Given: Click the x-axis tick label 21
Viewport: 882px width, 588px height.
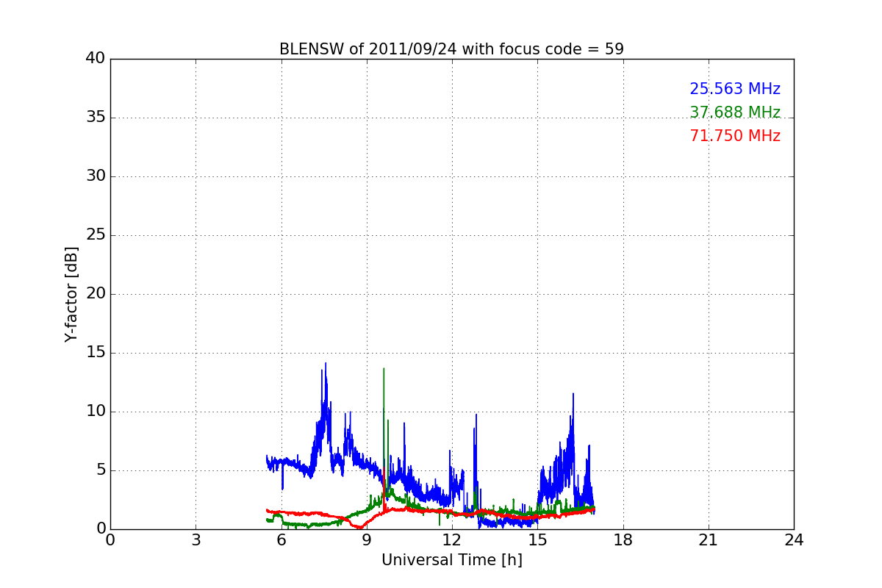Looking at the screenshot, I should tap(709, 539).
